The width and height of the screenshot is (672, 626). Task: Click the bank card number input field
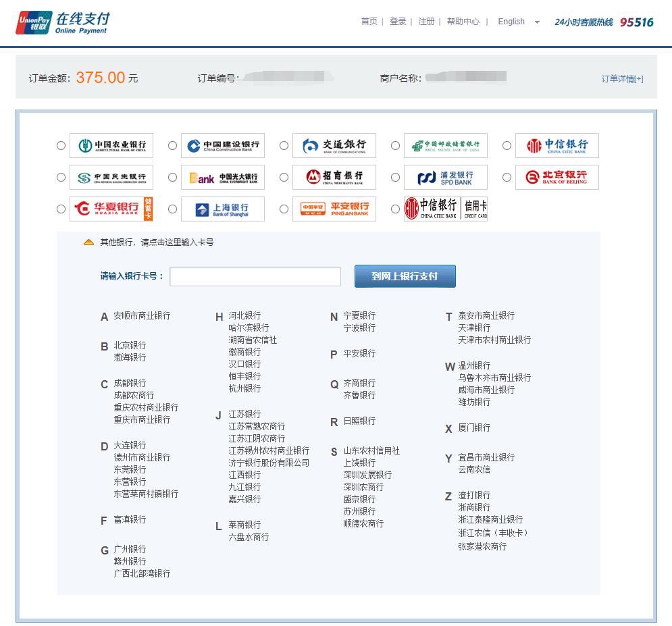(x=255, y=276)
